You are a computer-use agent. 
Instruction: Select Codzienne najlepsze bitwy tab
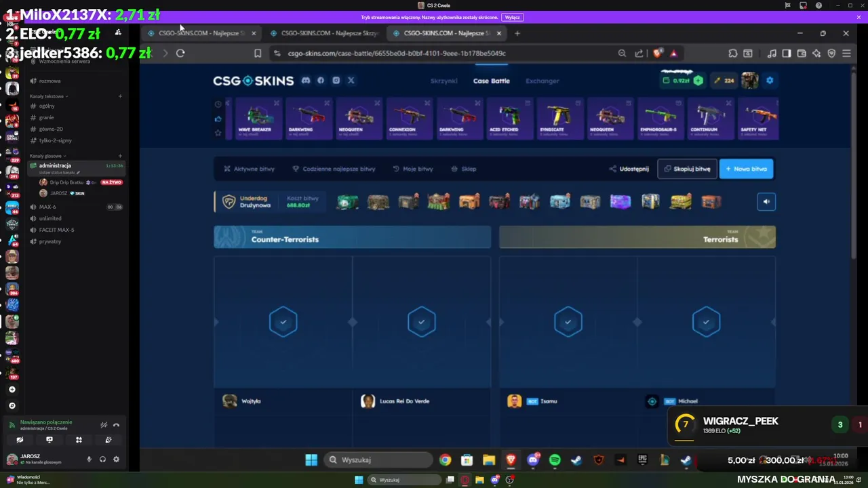(x=334, y=169)
